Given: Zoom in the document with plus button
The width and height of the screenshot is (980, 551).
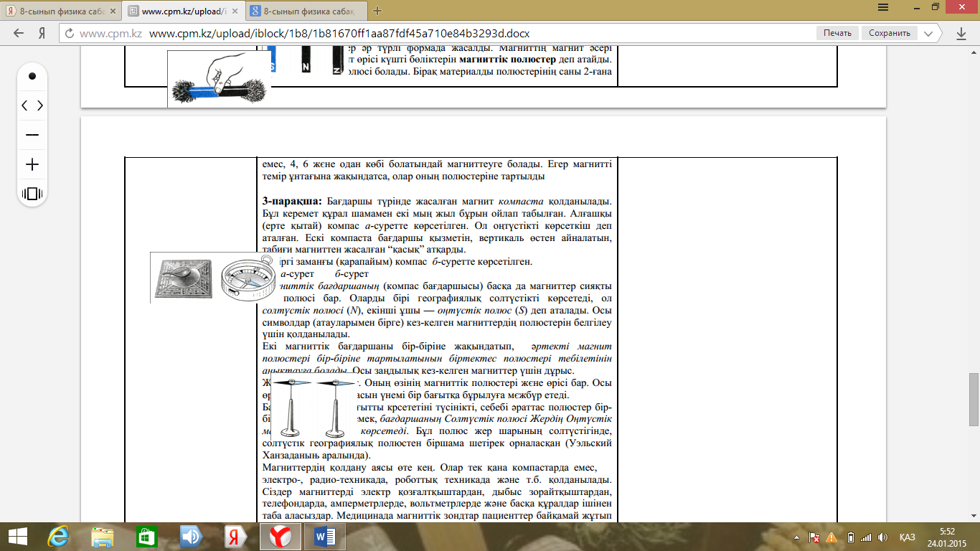Looking at the screenshot, I should coord(32,164).
